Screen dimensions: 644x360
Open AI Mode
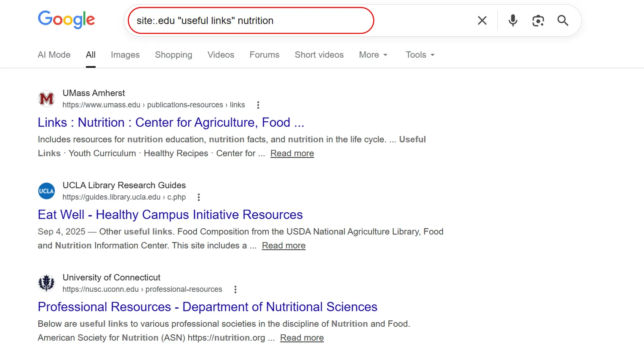(54, 55)
